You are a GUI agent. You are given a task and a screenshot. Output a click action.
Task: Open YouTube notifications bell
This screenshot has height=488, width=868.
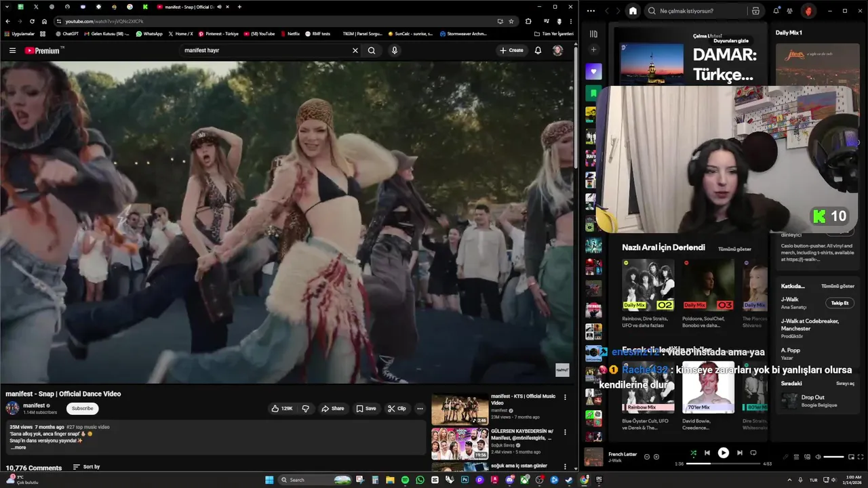coord(538,50)
